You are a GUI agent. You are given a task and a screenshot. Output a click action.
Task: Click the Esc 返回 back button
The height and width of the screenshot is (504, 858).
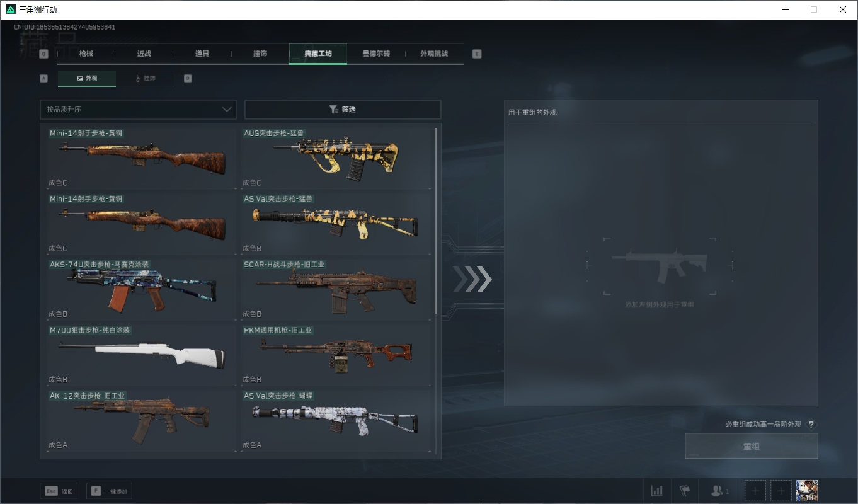click(59, 491)
